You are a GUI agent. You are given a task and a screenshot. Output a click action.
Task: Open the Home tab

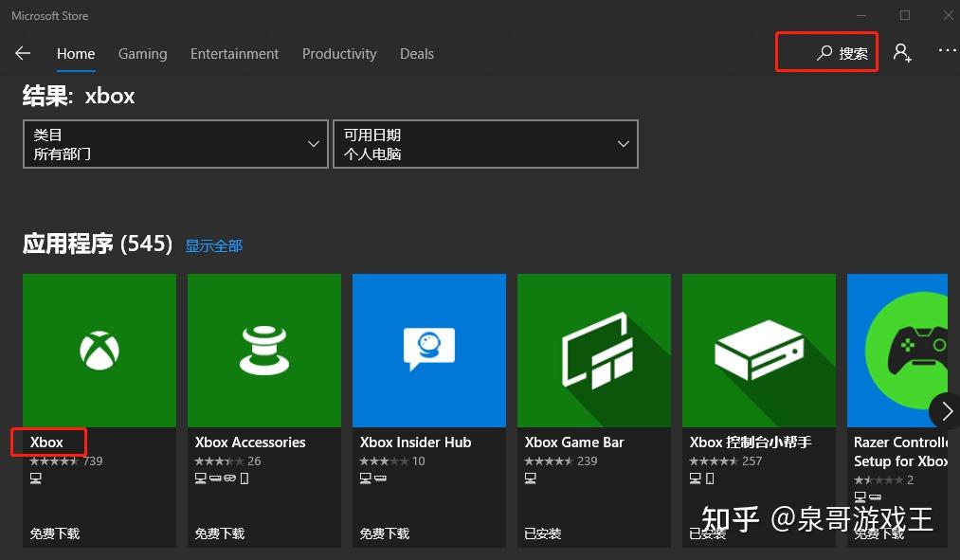[x=76, y=54]
